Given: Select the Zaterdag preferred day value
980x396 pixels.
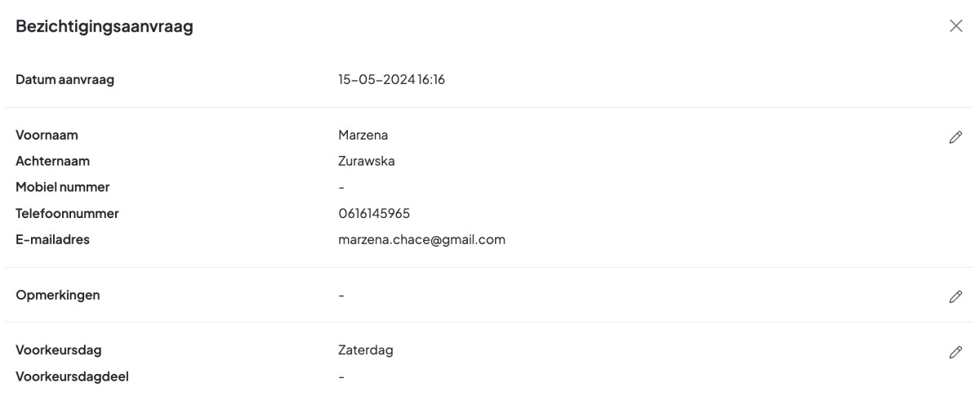Looking at the screenshot, I should (366, 351).
